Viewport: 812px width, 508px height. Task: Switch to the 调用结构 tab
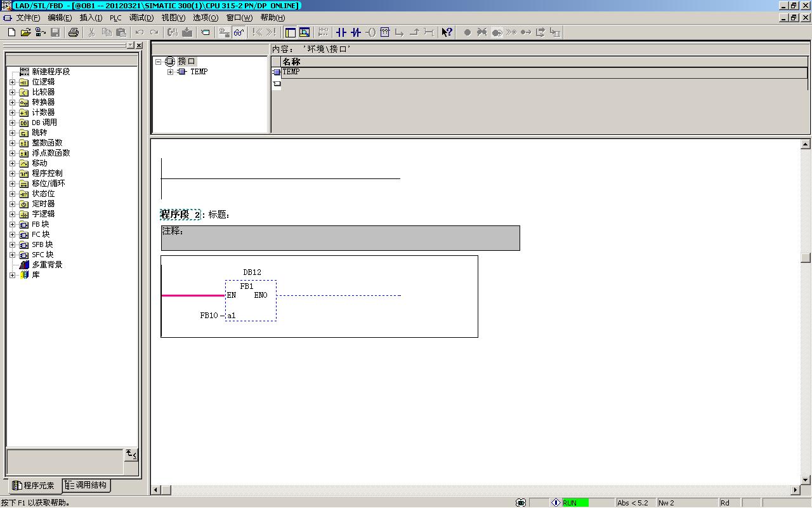click(x=86, y=485)
